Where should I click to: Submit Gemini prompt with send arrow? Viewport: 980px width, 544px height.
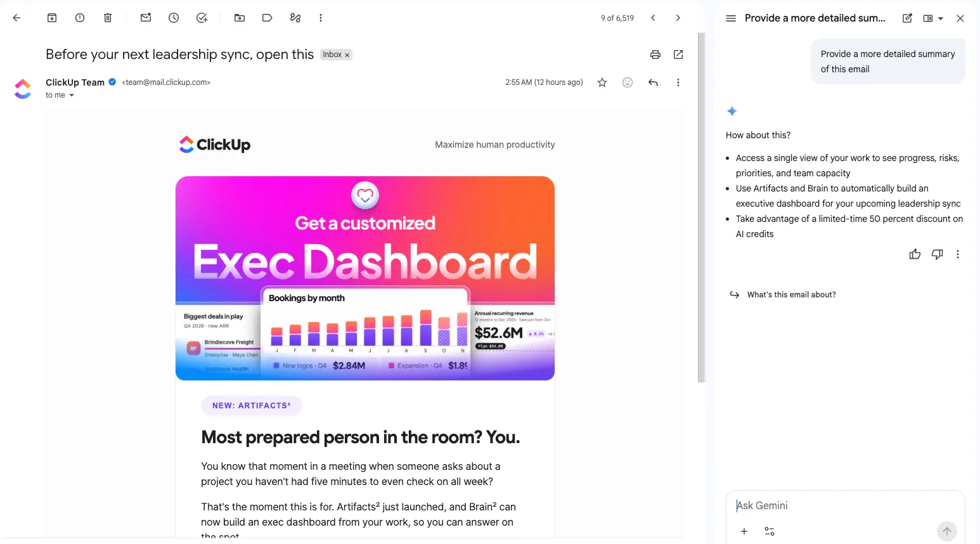(x=947, y=531)
